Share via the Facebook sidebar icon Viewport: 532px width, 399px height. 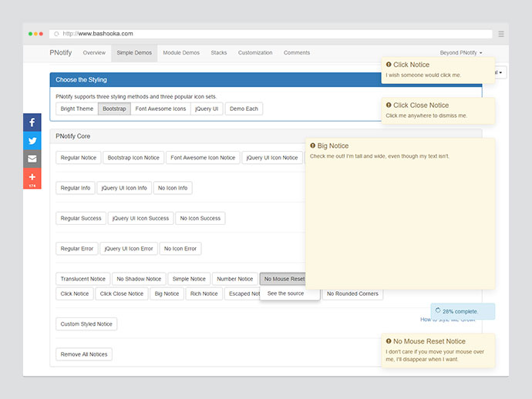(32, 122)
